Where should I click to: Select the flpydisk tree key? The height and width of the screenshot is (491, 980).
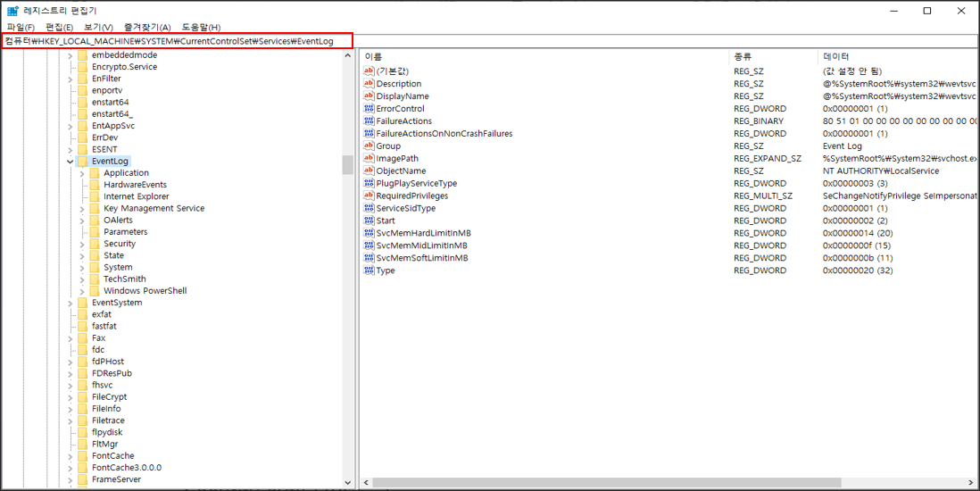107,432
